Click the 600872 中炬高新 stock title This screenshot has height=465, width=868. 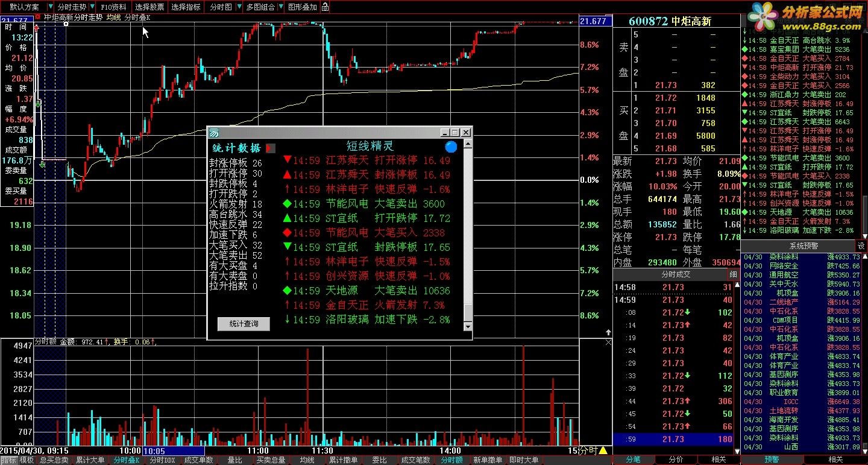coord(670,21)
